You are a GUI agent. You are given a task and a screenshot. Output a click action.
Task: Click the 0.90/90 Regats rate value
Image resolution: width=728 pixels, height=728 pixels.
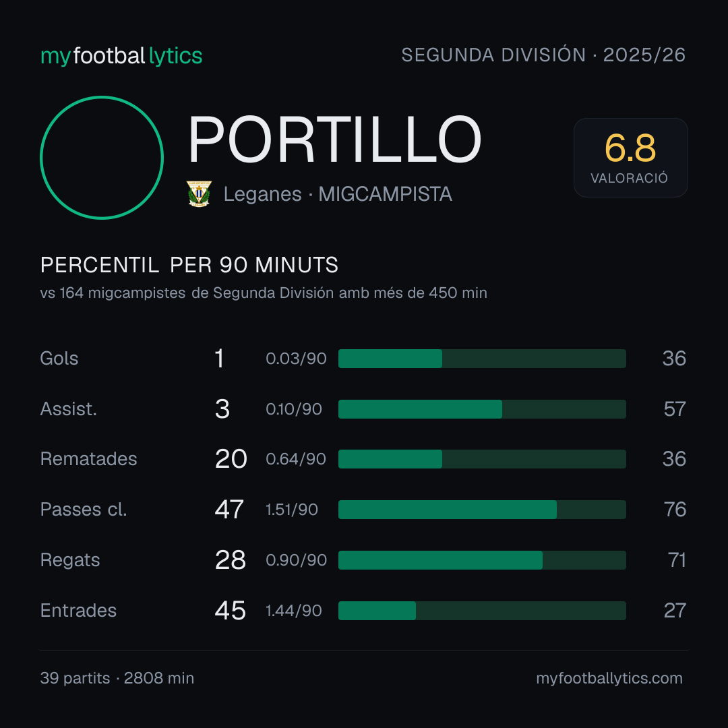pos(296,560)
